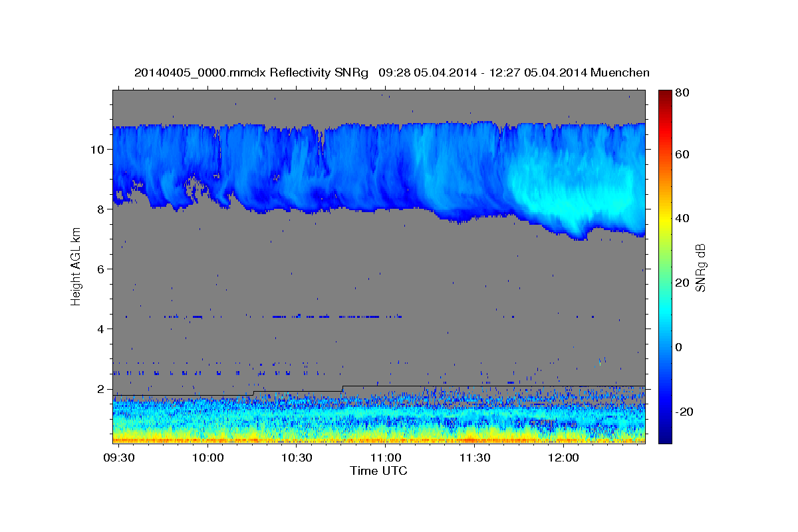This screenshot has height=532, width=798.
Task: Click the yellow region of the colorbar
Action: coord(664,218)
